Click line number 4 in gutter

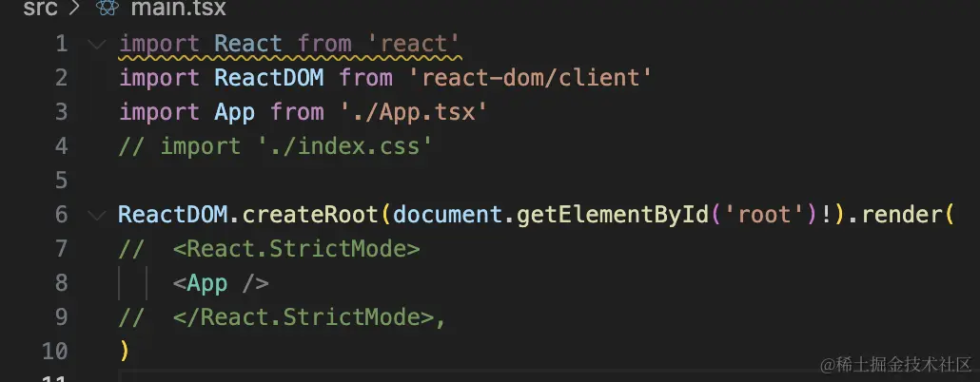click(x=61, y=146)
